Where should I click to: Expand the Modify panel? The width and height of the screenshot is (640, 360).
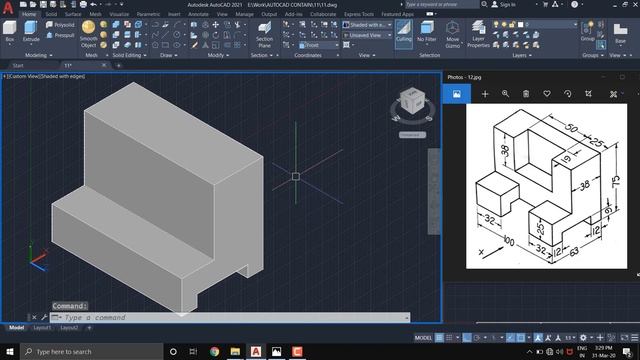pos(218,55)
